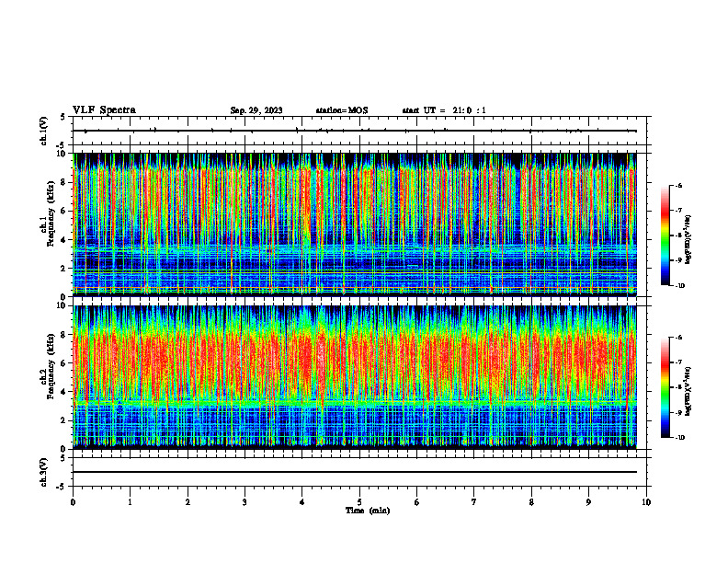Click the "9" tick on the time axis
728x563 pixels.
pyautogui.click(x=588, y=502)
